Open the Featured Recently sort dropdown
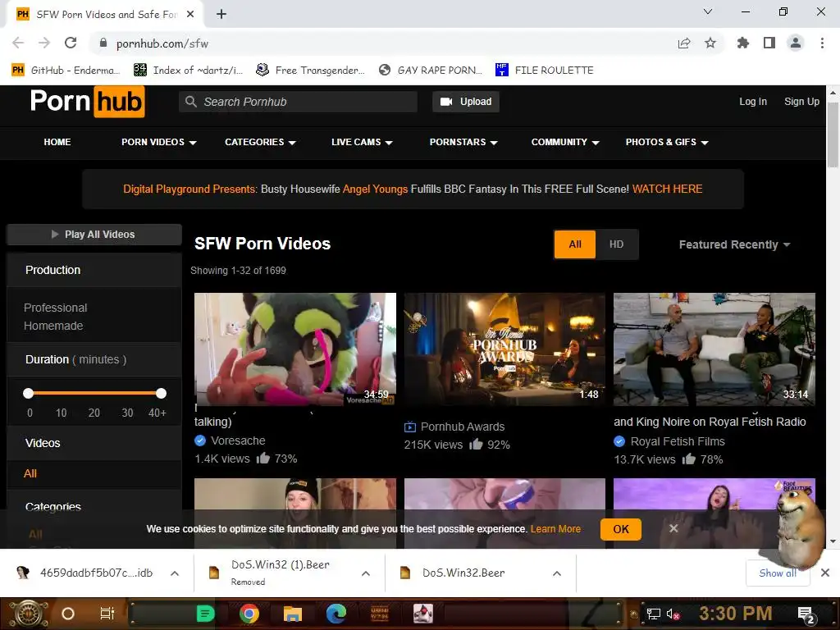840x630 pixels. (x=734, y=244)
